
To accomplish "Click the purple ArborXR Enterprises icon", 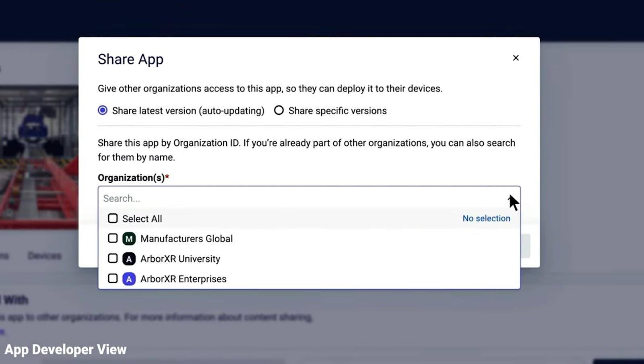I will (129, 279).
